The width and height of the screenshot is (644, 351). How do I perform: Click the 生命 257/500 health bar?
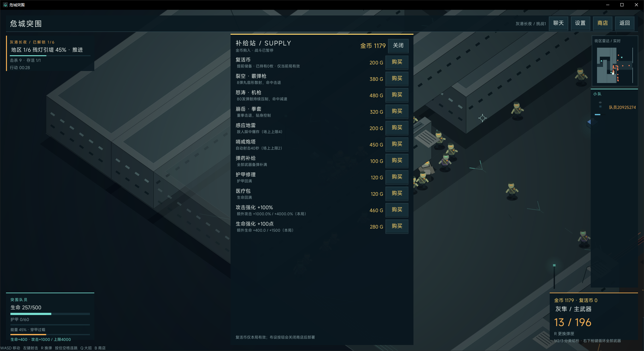50,314
